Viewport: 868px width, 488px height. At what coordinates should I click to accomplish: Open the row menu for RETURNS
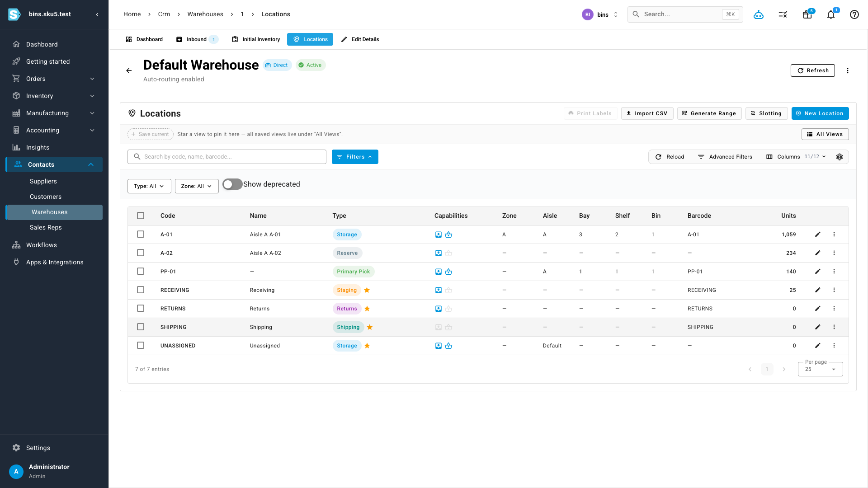tap(834, 309)
